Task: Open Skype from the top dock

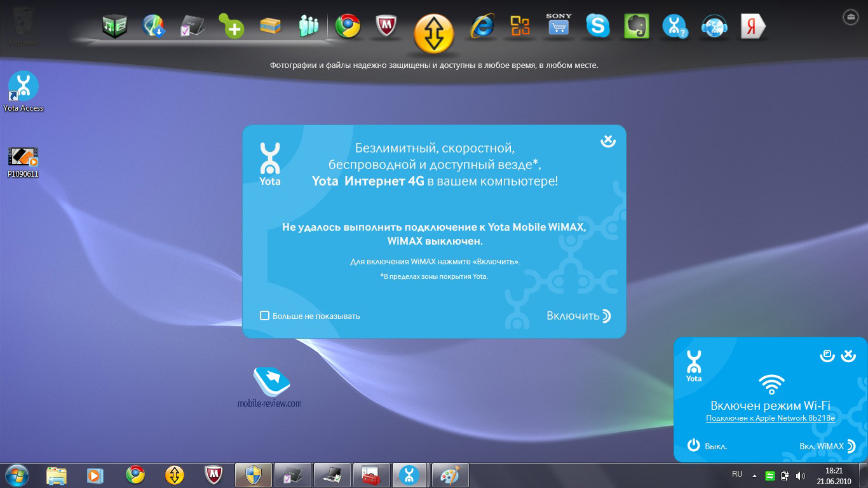Action: click(597, 26)
